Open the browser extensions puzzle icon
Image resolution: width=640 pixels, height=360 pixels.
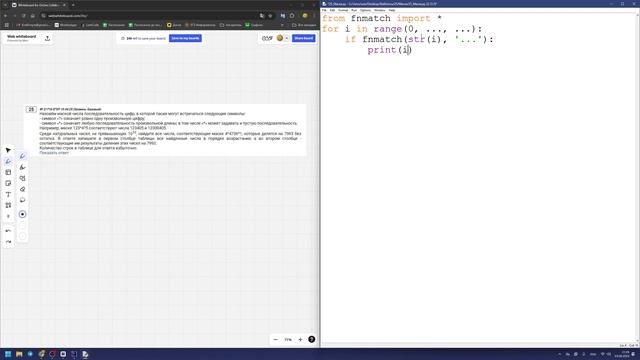point(292,16)
